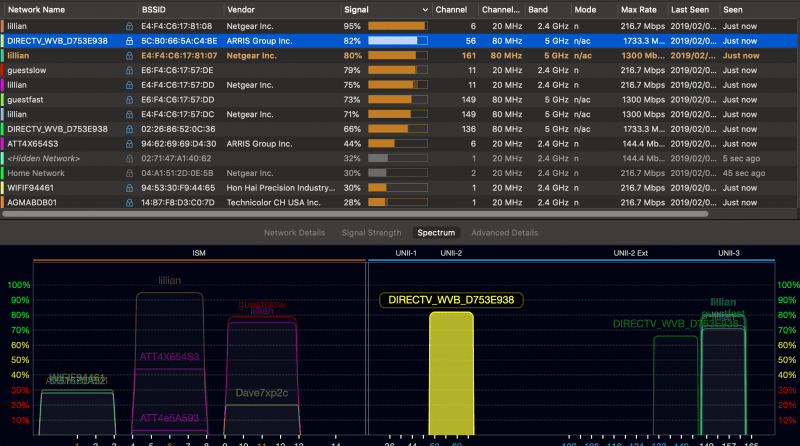The height and width of the screenshot is (446, 800).
Task: Click signal bar for ATT4X654S3 at 44%
Action: click(x=397, y=144)
